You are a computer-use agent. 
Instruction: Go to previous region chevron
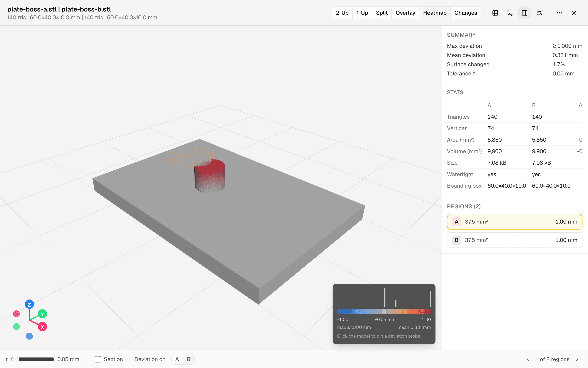coord(528,359)
